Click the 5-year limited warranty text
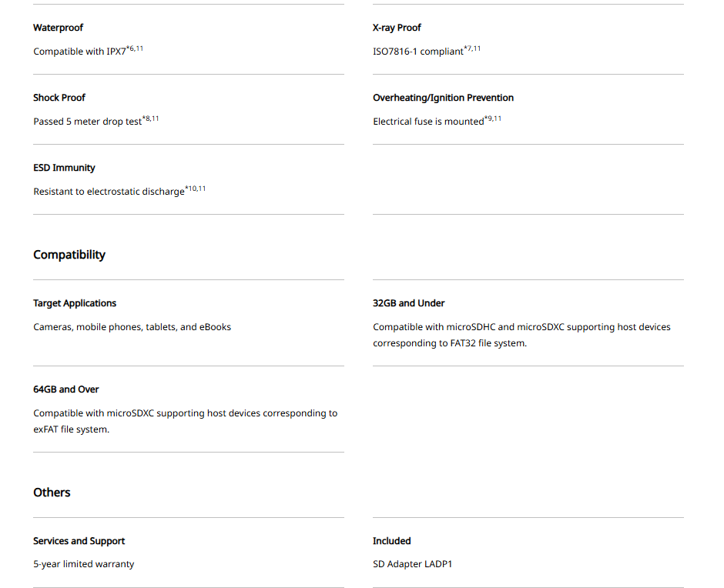724x588 pixels. click(x=84, y=564)
